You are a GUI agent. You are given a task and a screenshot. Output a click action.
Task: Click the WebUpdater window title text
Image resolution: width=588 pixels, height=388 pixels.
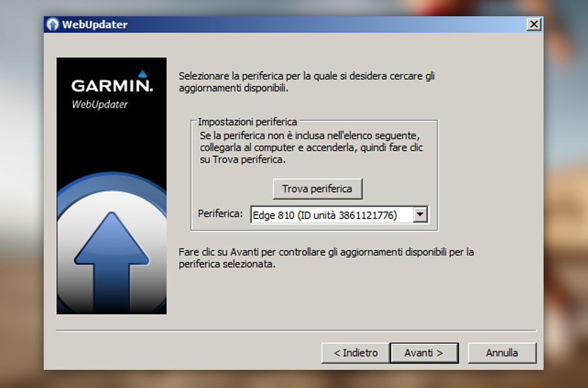pyautogui.click(x=95, y=25)
